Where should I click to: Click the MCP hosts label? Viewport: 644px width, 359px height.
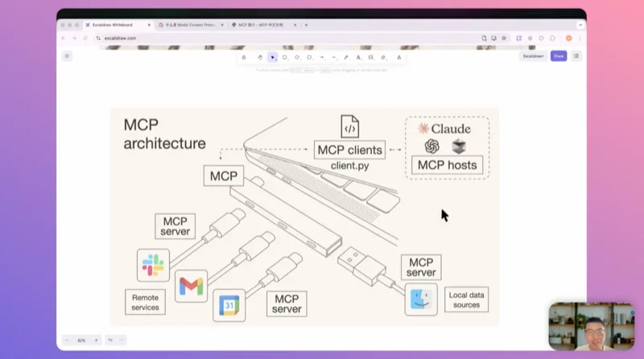pos(448,165)
